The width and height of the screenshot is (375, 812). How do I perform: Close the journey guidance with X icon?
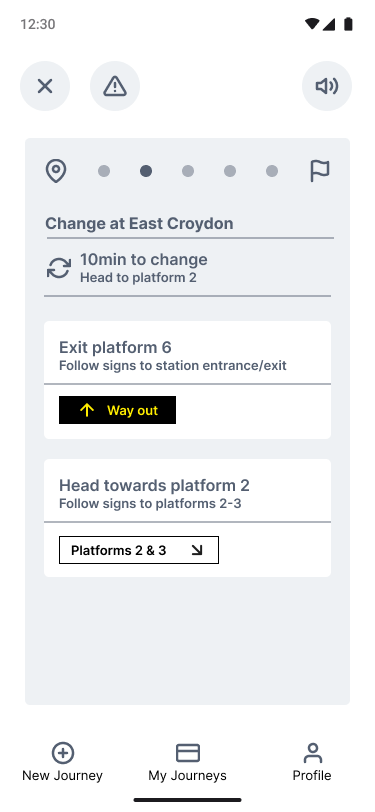[x=45, y=86]
